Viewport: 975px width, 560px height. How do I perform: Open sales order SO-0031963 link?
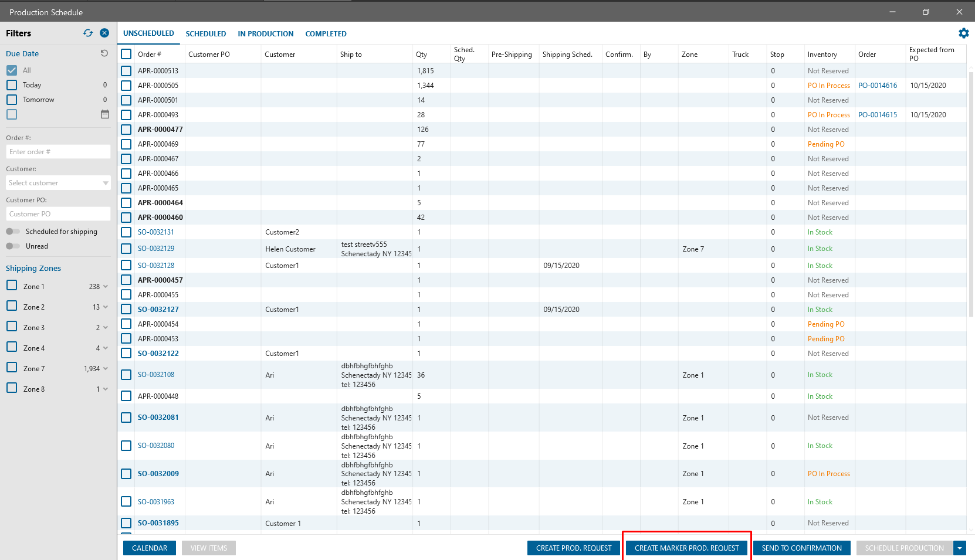(x=156, y=502)
